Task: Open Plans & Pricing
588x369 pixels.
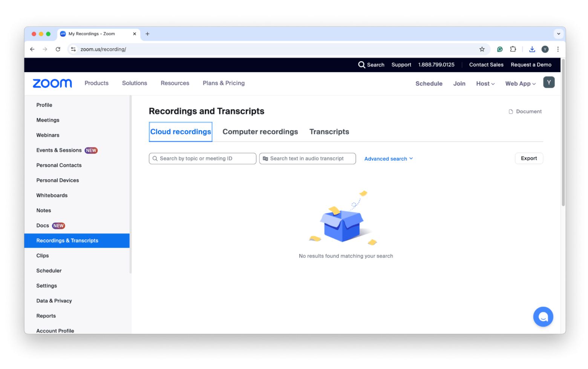Action: [x=224, y=83]
